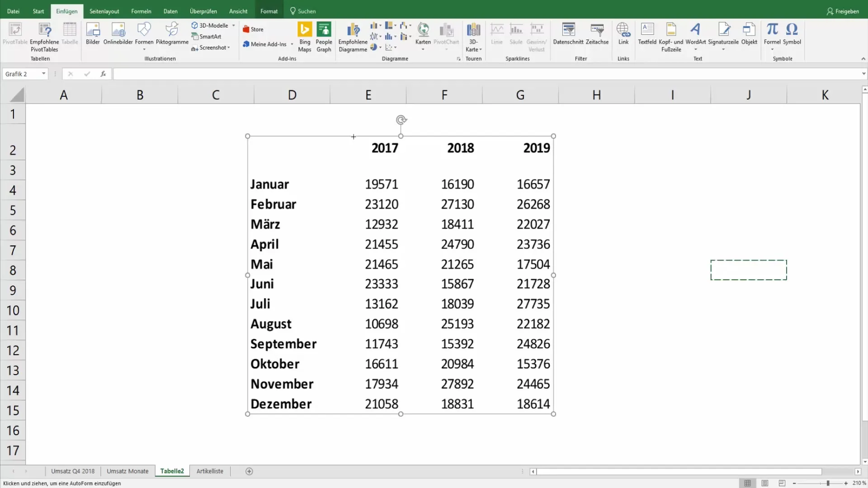Open the Einfügen ribbon tab

(66, 11)
